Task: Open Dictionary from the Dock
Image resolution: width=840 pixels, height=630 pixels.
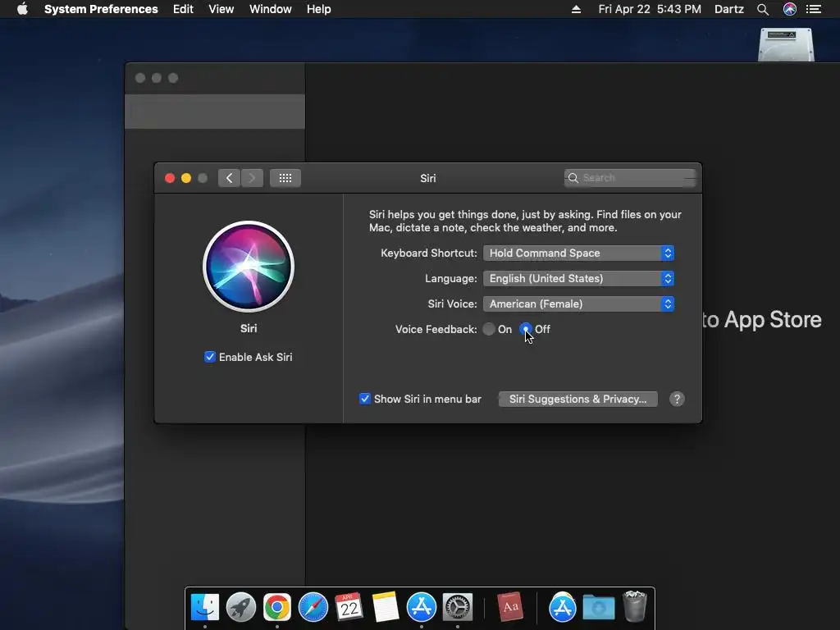Action: (x=510, y=607)
